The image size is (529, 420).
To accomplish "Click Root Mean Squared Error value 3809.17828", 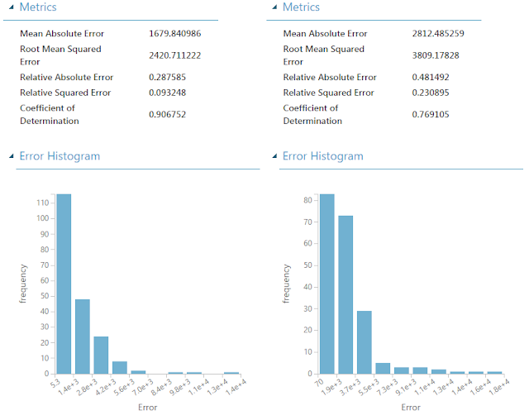I will [436, 55].
